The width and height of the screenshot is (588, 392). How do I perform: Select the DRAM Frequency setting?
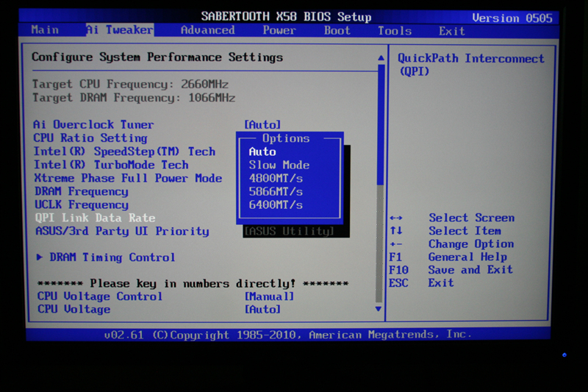tap(82, 192)
